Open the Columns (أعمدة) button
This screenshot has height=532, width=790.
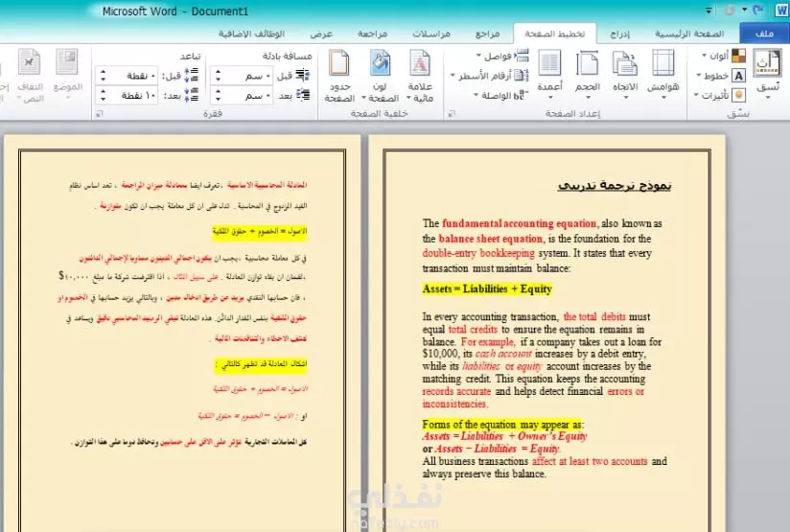point(549,73)
